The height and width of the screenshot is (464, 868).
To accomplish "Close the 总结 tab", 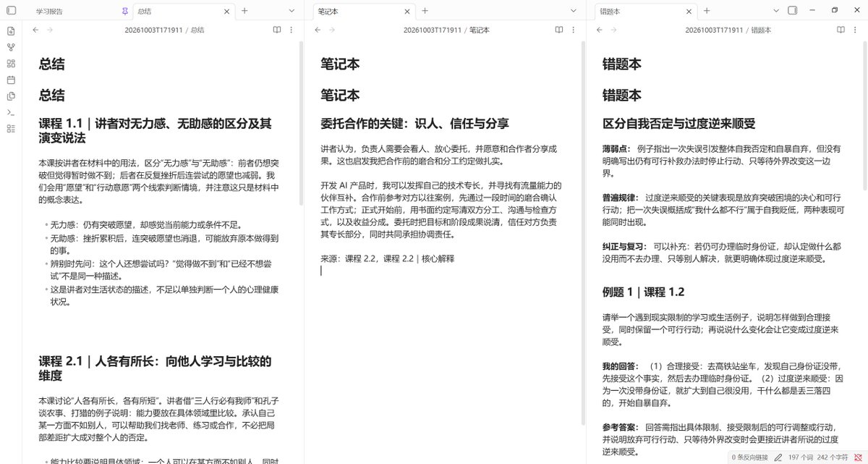I will coord(228,11).
